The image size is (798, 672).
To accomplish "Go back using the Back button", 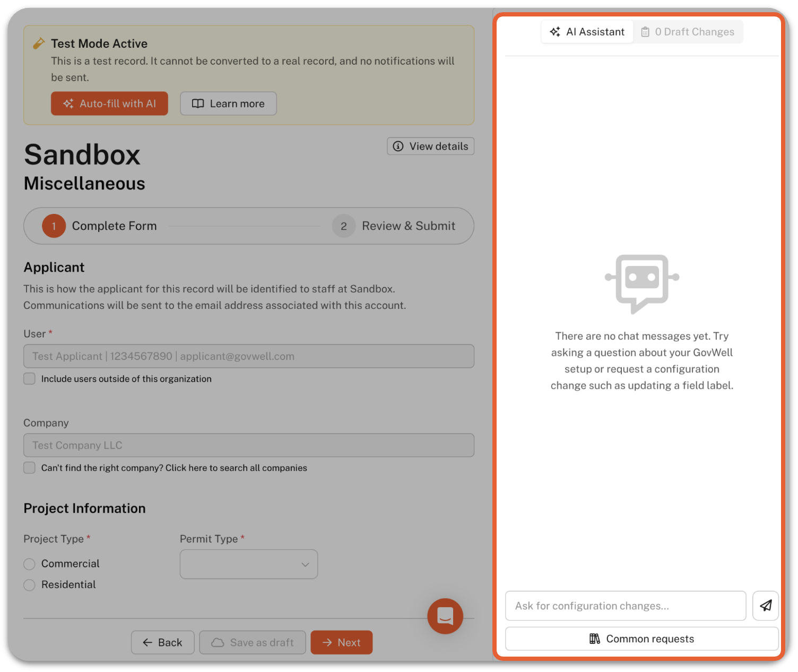I will click(162, 642).
